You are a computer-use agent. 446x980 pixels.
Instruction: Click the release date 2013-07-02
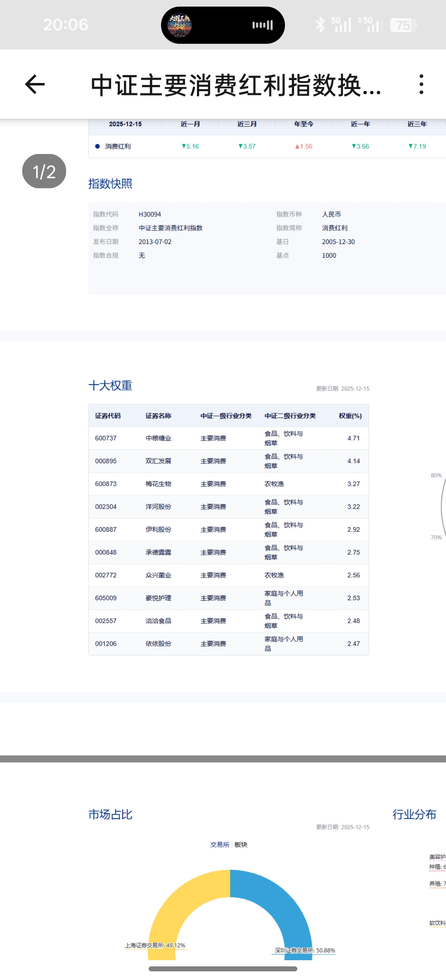point(155,242)
